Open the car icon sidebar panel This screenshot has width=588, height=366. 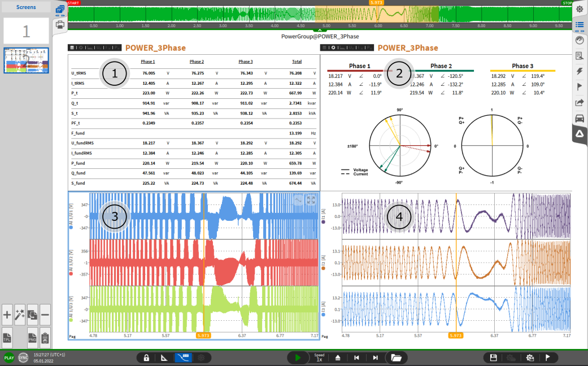coord(580,118)
